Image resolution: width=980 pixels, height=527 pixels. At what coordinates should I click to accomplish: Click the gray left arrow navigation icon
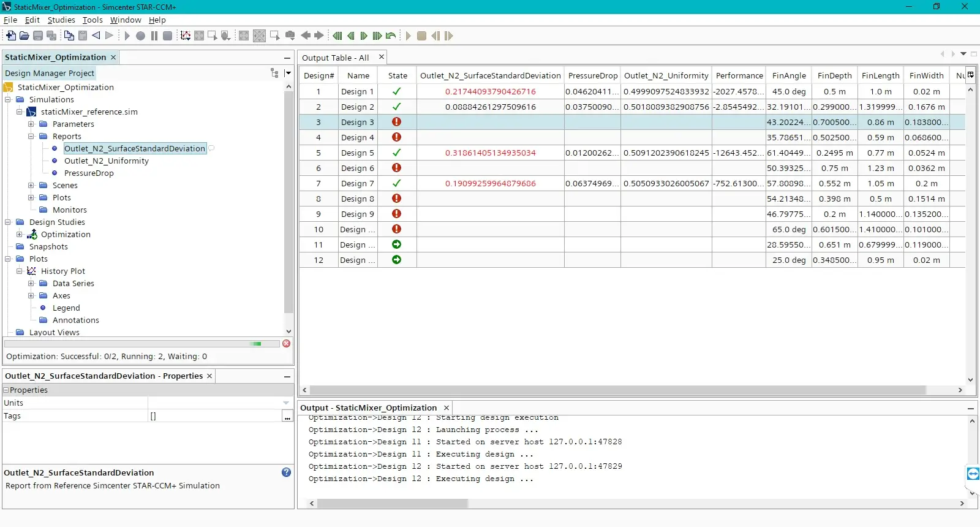point(306,36)
